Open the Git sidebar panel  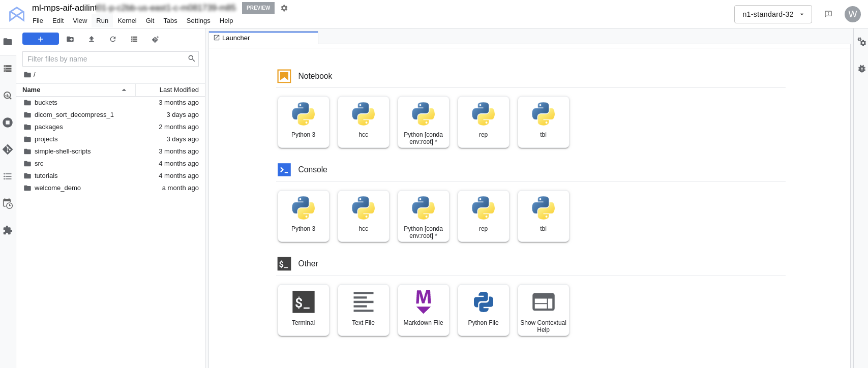[8, 149]
